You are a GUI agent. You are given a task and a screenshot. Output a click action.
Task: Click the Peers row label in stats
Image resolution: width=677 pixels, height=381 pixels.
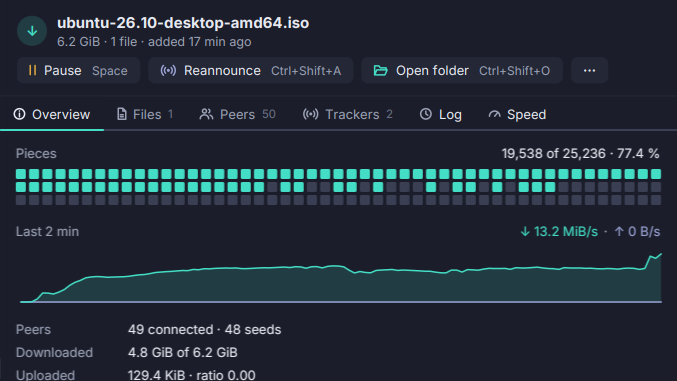click(x=33, y=330)
